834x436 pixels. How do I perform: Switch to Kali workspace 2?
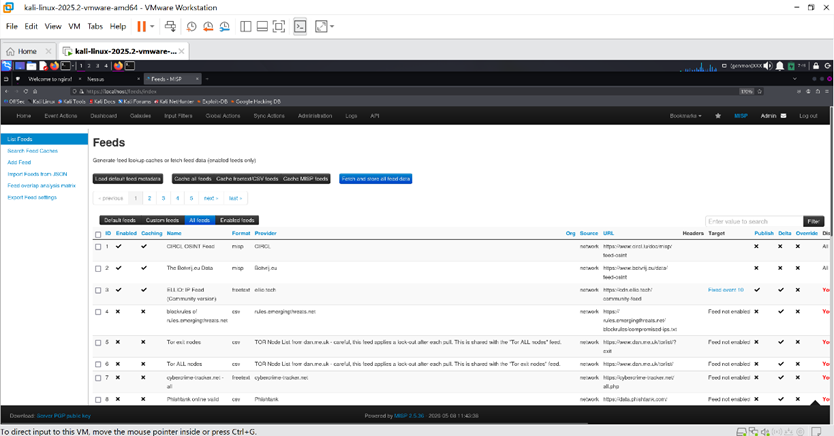[x=89, y=66]
